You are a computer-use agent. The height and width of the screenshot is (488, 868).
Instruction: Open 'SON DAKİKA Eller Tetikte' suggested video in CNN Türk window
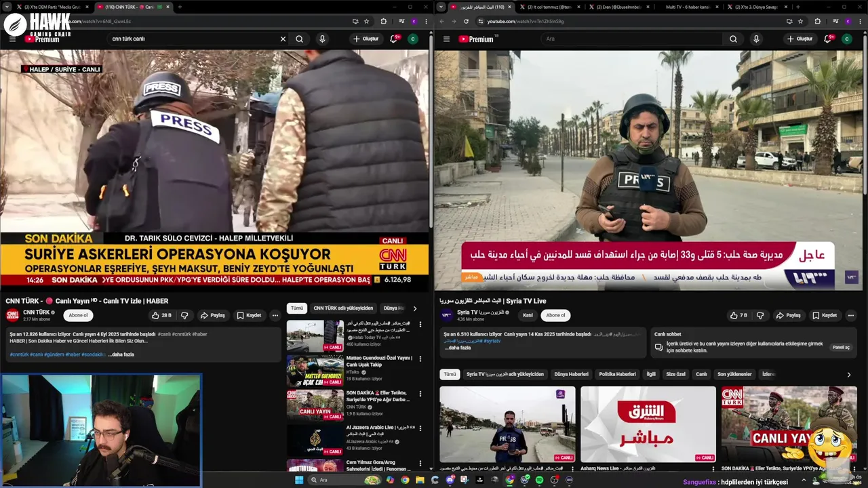tap(315, 404)
